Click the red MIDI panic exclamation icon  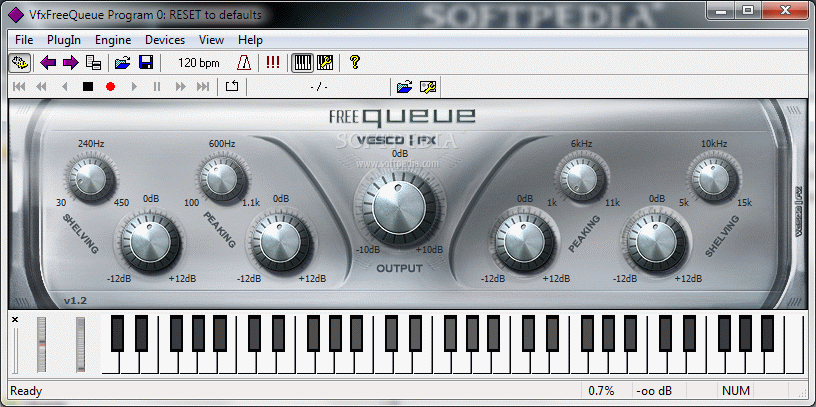[x=273, y=63]
